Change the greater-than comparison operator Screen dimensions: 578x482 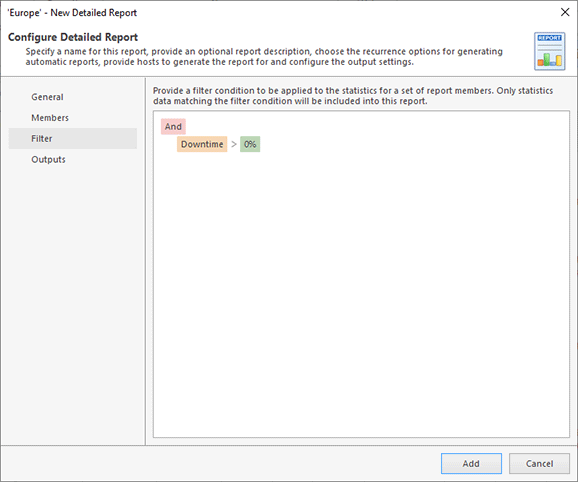click(x=234, y=144)
